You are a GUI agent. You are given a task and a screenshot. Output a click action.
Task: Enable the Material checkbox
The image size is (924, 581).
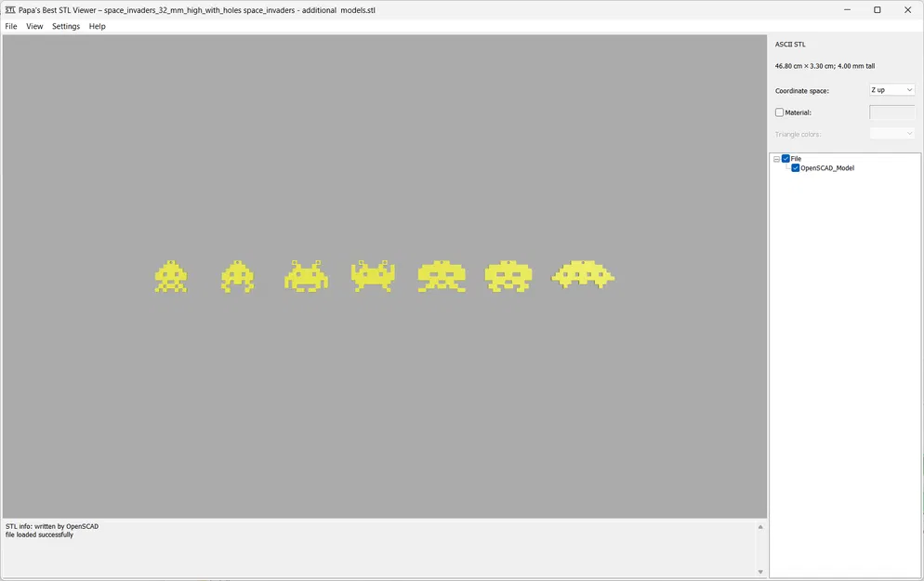tap(780, 112)
